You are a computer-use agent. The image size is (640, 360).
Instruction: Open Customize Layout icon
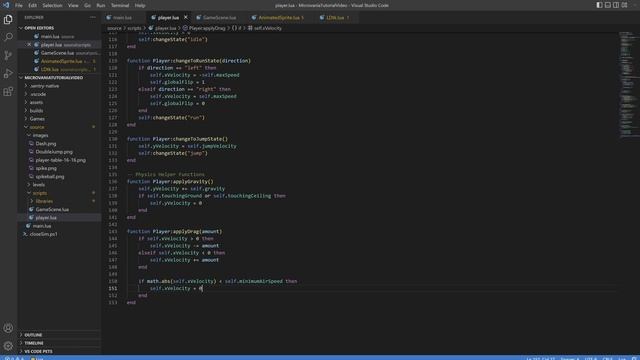624,5
